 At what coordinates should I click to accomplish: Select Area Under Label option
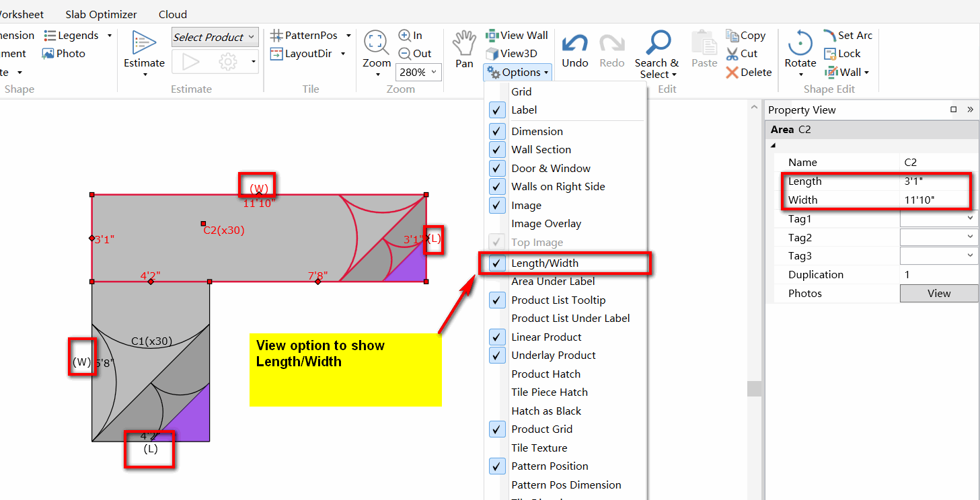(x=553, y=282)
